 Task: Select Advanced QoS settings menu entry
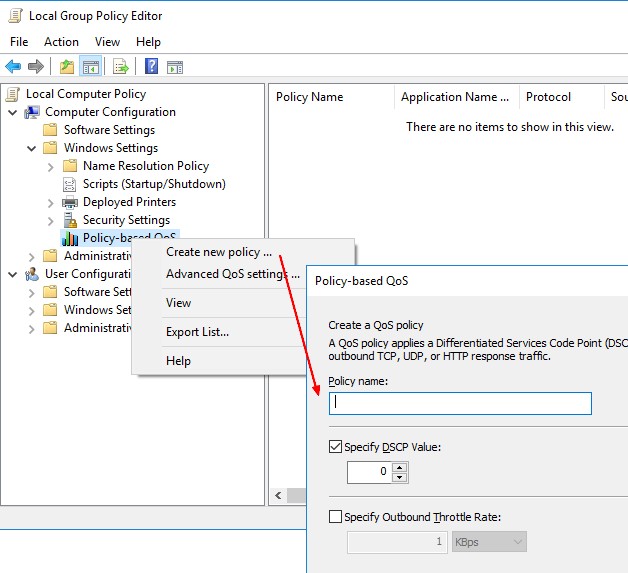point(232,274)
